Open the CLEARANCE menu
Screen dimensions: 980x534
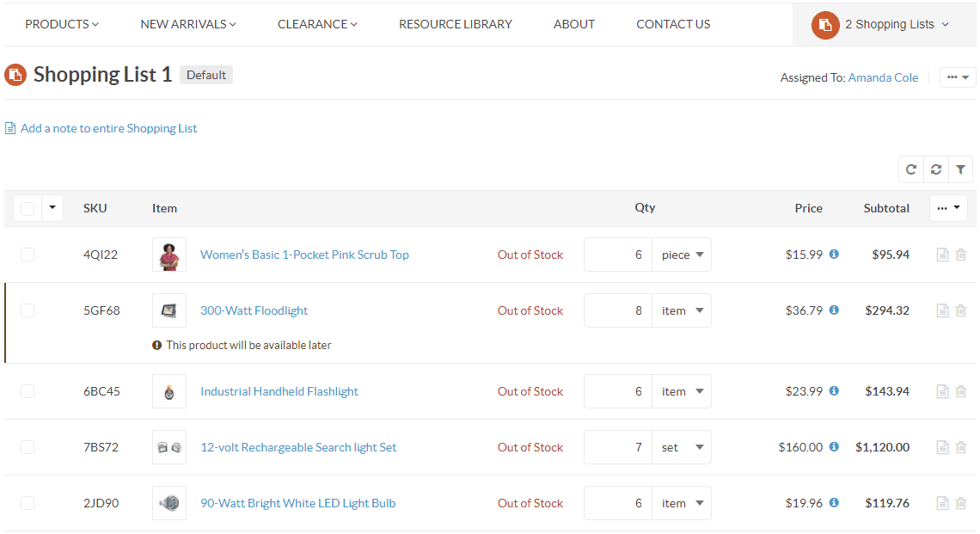[x=317, y=24]
